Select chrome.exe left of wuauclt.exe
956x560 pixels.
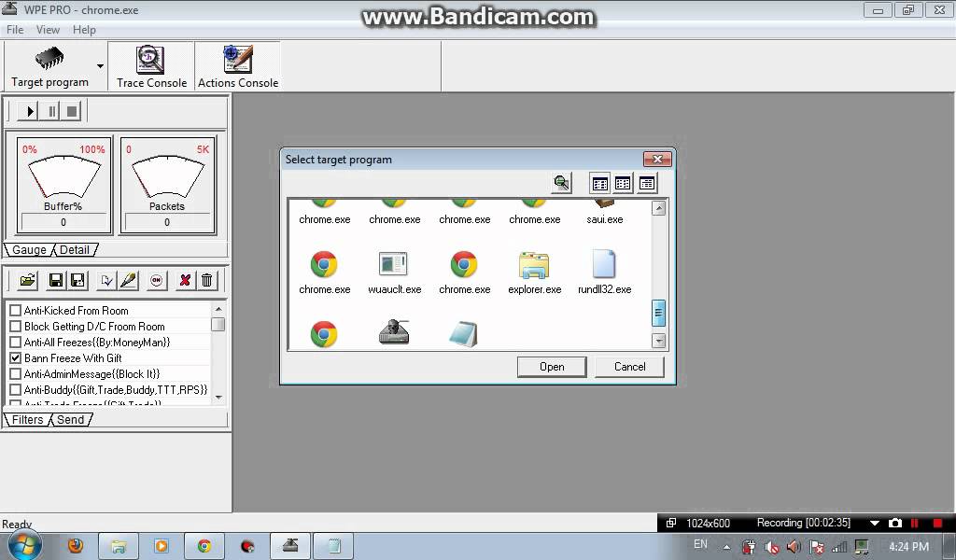(324, 273)
